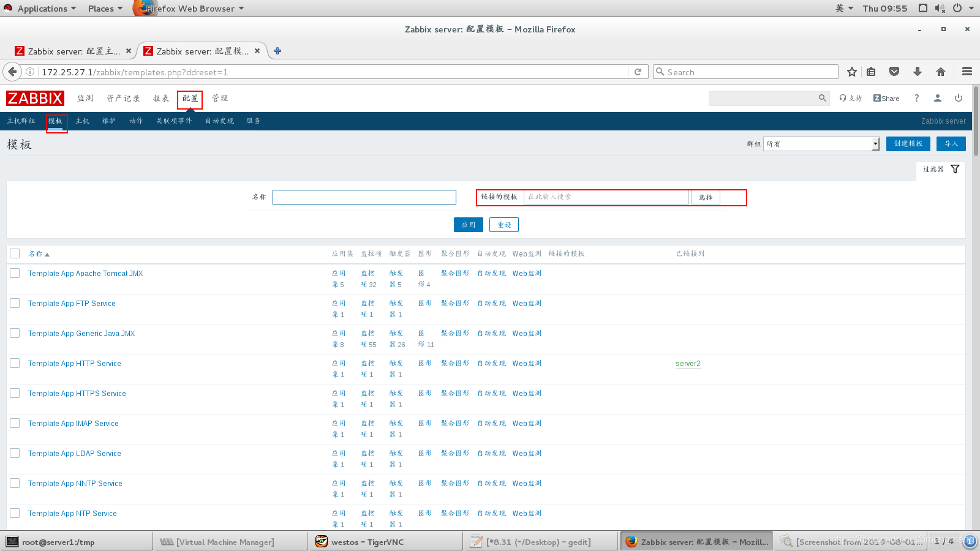Click the Zabbix search magnifier icon

pyautogui.click(x=823, y=98)
